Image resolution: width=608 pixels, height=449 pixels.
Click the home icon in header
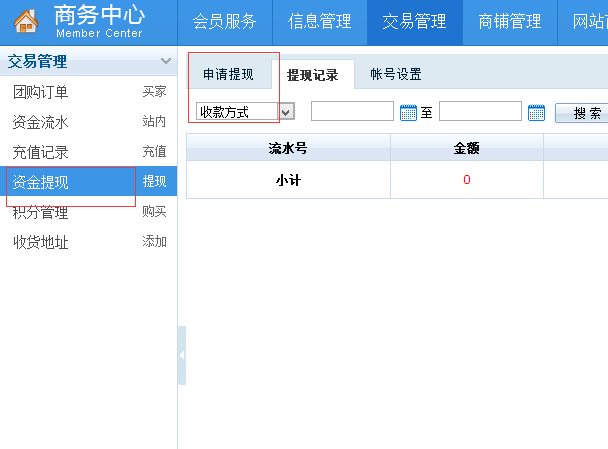tap(25, 22)
